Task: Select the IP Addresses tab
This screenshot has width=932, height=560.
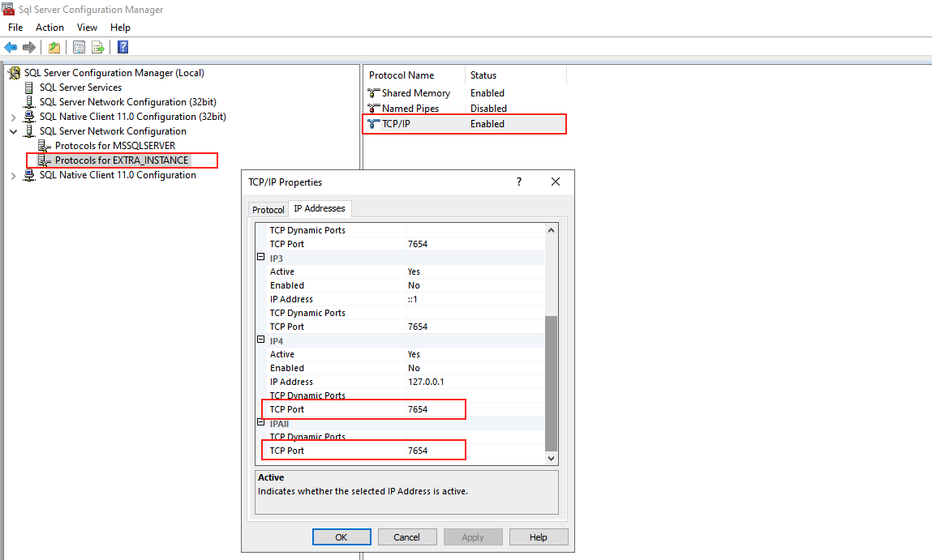Action: coord(320,208)
